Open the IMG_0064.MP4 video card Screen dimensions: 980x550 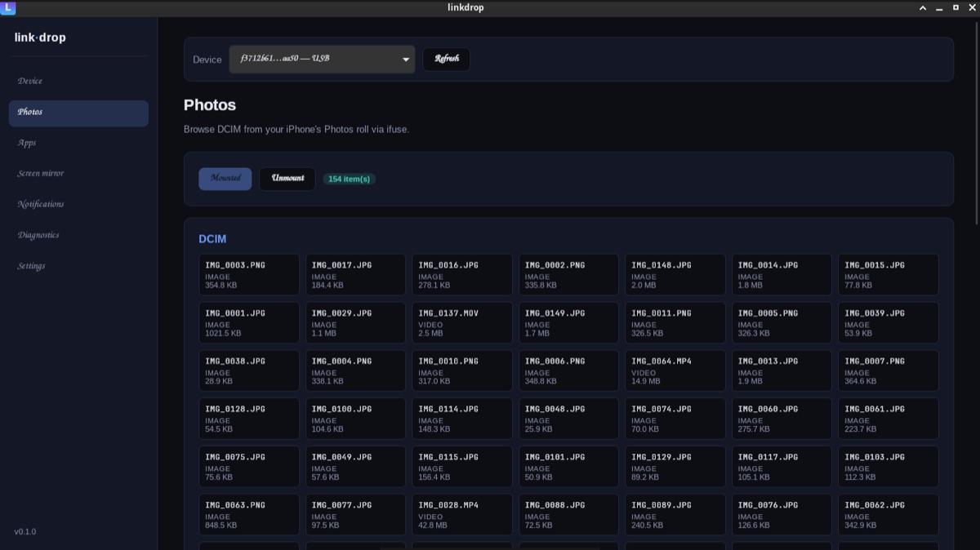tap(675, 371)
